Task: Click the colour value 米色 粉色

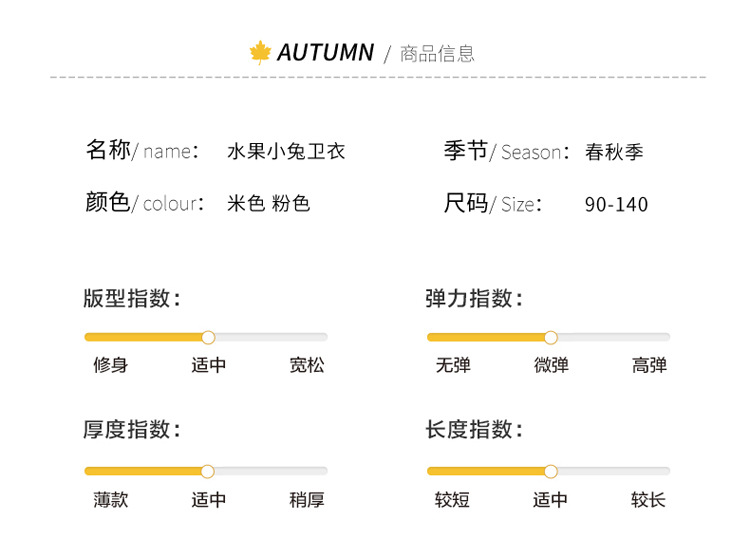Action: (x=268, y=204)
